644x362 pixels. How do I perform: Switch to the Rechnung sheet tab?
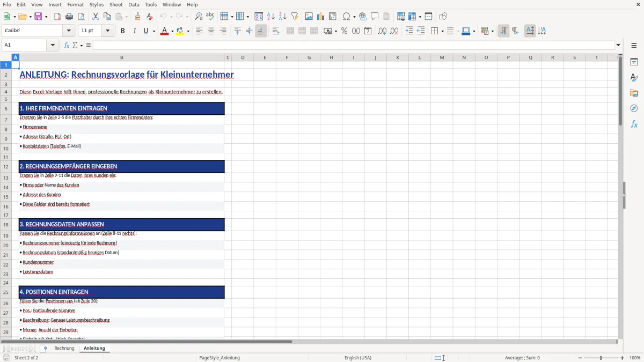tap(64, 348)
